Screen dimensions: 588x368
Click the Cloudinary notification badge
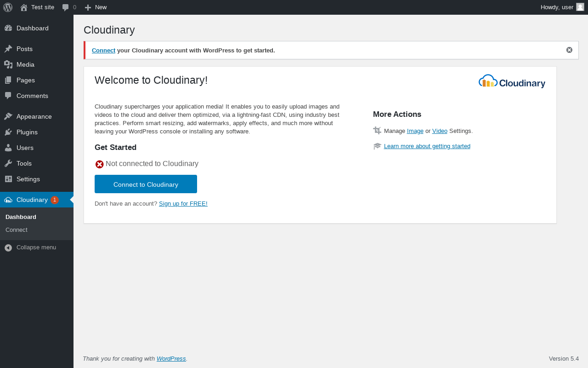(x=55, y=200)
